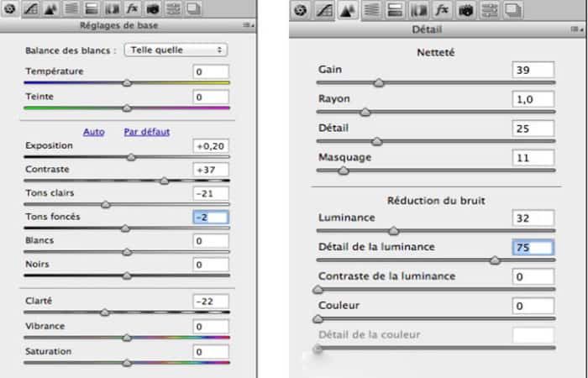The width and height of the screenshot is (588, 378).
Task: Click the Blancs slider handle
Action: coord(127,252)
